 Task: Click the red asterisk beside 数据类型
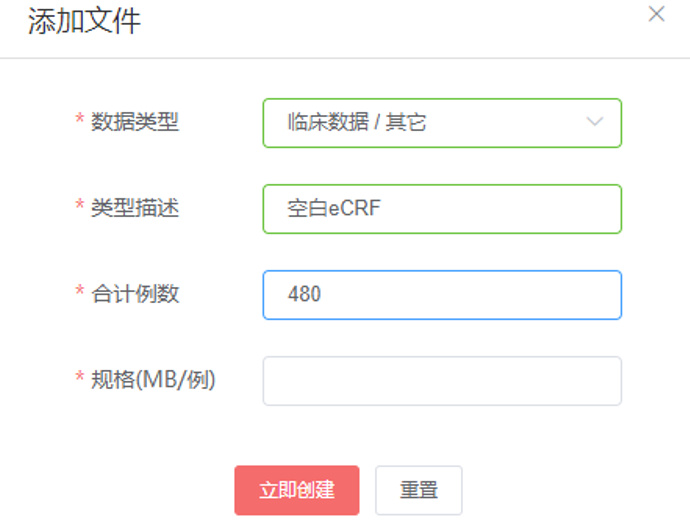pyautogui.click(x=80, y=122)
